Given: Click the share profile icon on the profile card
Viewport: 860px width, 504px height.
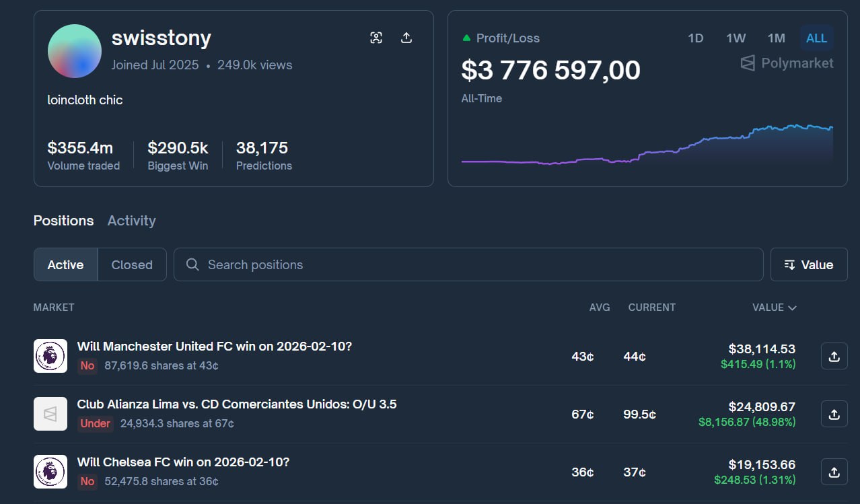Looking at the screenshot, I should [406, 38].
